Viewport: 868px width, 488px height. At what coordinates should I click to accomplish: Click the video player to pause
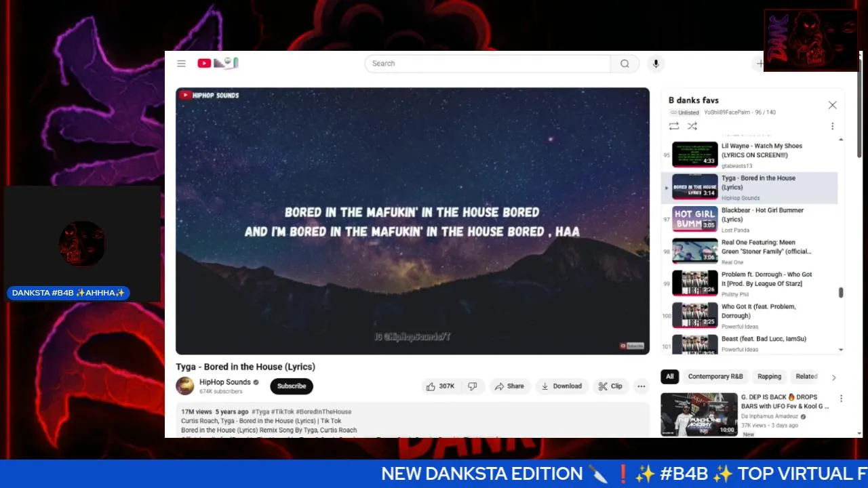click(412, 221)
